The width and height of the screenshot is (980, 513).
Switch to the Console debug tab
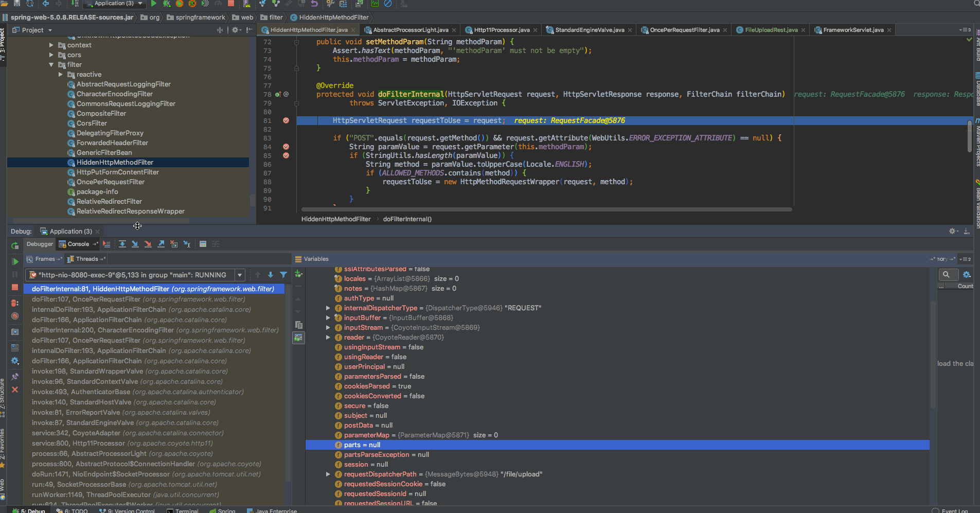click(78, 244)
